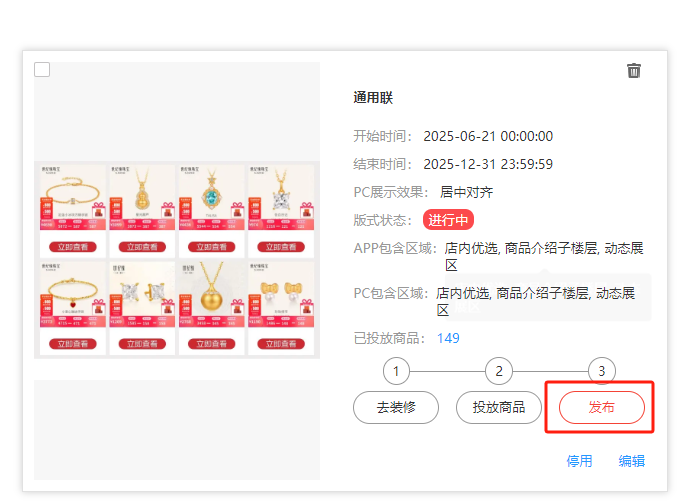The image size is (697, 502).
Task: Open the 已投放商品 count 149
Action: point(448,338)
